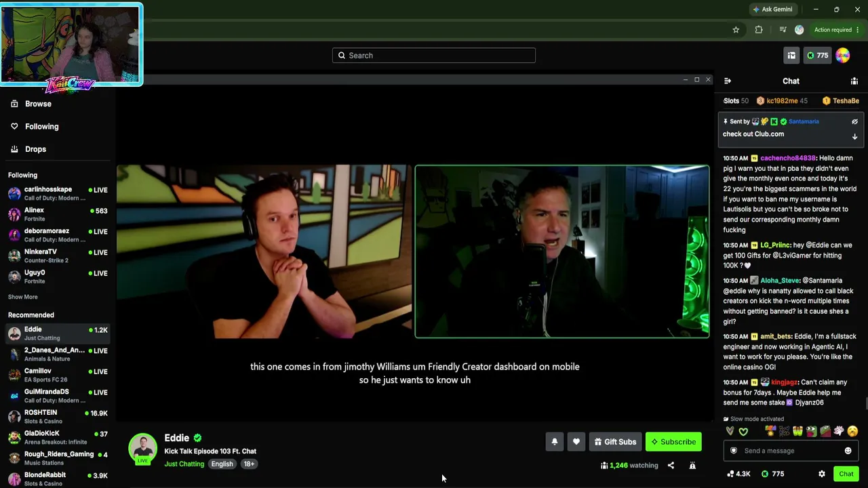Insert the green frog emote
Viewport: 868px width, 488px height.
click(811, 431)
